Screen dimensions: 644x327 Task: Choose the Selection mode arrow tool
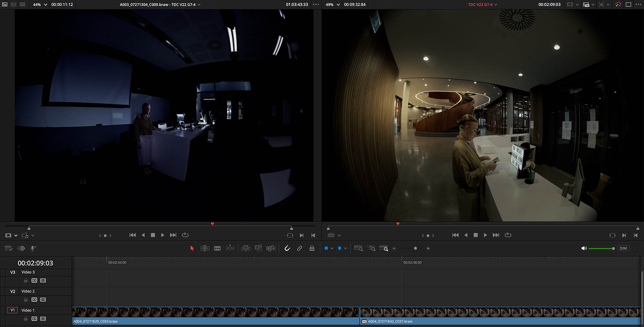click(192, 248)
